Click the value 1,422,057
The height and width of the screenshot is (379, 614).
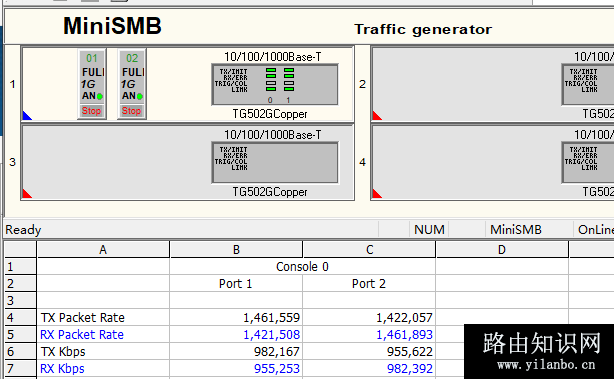point(404,318)
